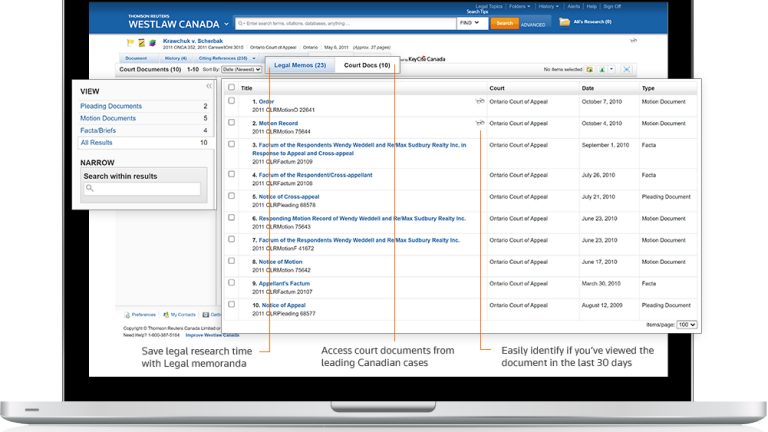Check the box for 9. Appellant's Factum
The height and width of the screenshot is (432, 768).
pos(232,283)
